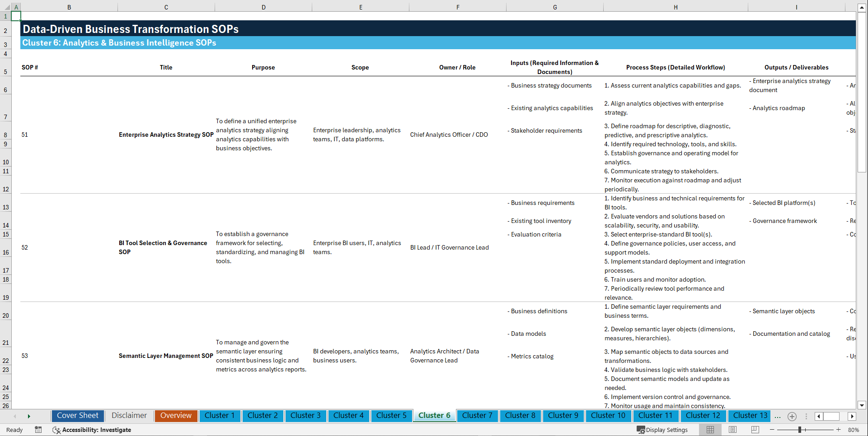Add a new worksheet with the plus icon
The image size is (868, 436).
tap(792, 416)
